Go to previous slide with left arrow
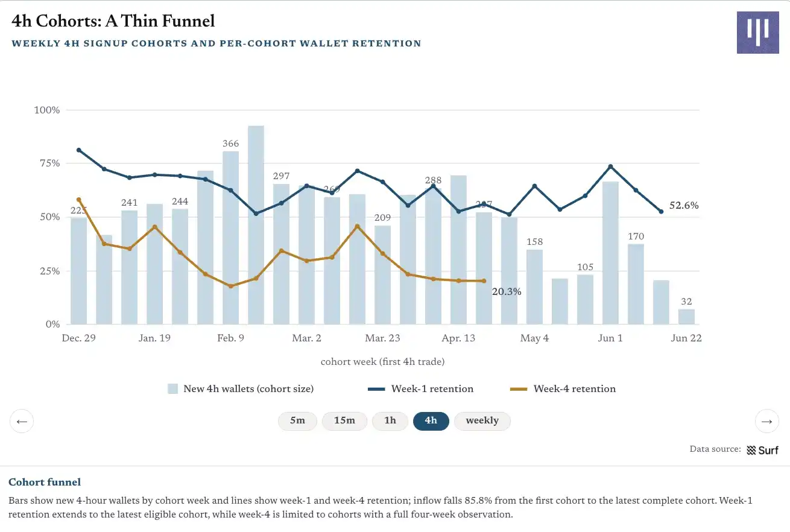This screenshot has width=790, height=532. point(22,421)
